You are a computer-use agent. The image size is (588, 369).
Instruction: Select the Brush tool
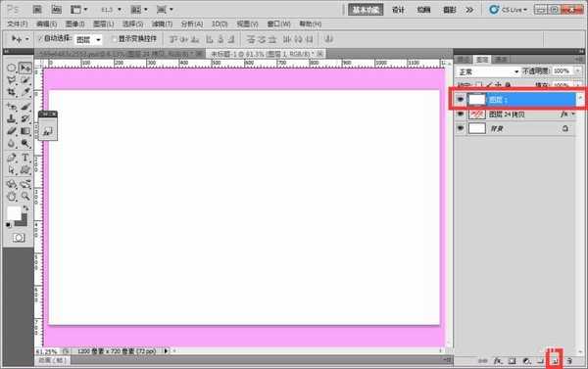(25, 107)
